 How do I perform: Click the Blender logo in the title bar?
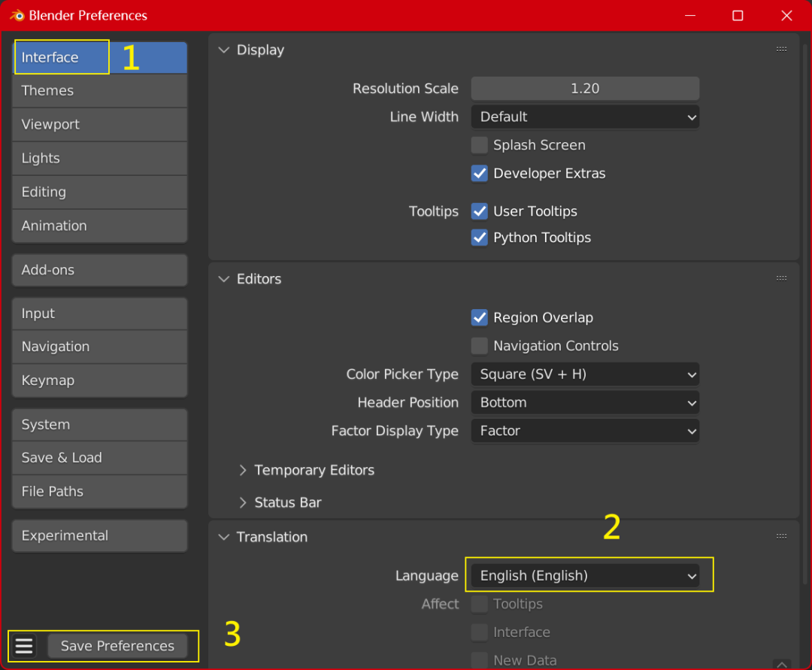(x=17, y=16)
